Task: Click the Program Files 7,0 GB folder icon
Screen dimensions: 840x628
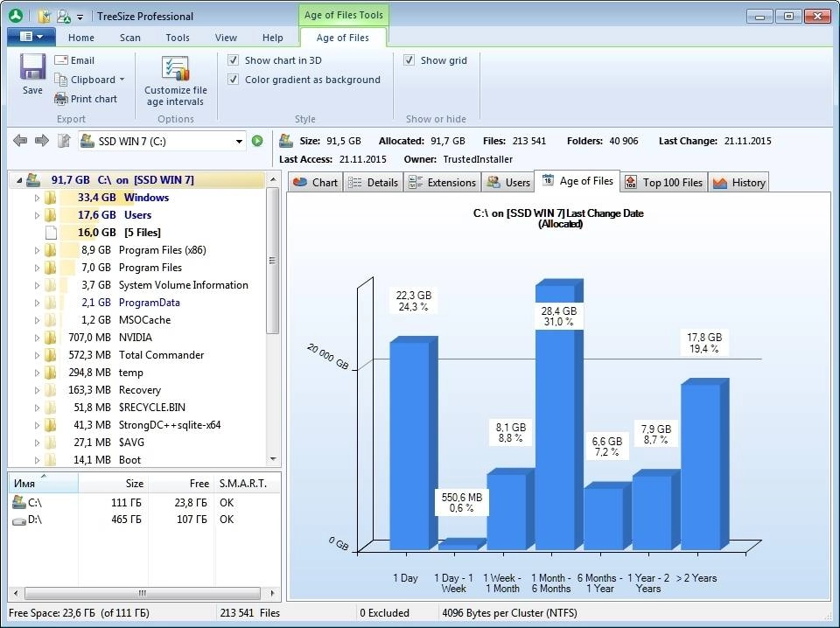Action: pyautogui.click(x=51, y=267)
